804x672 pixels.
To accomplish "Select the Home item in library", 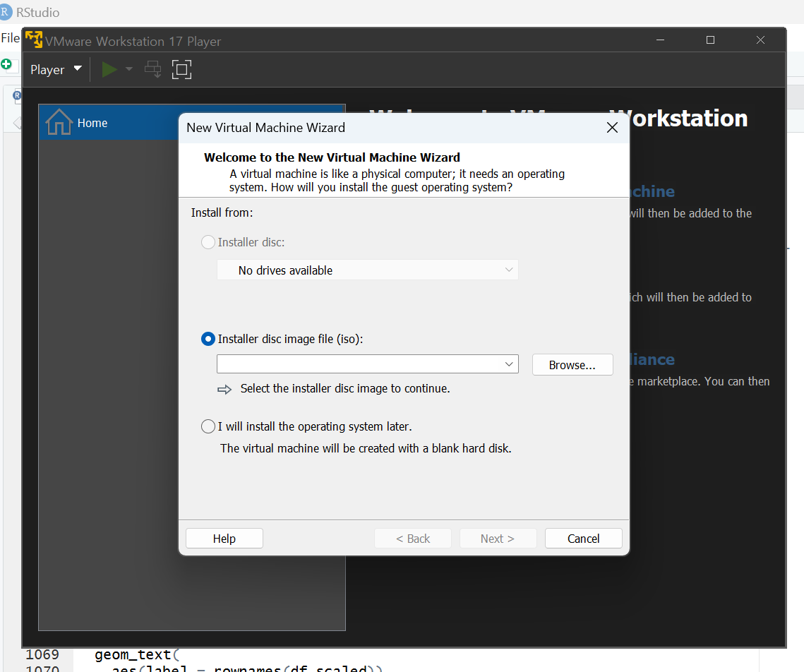I will pos(192,123).
